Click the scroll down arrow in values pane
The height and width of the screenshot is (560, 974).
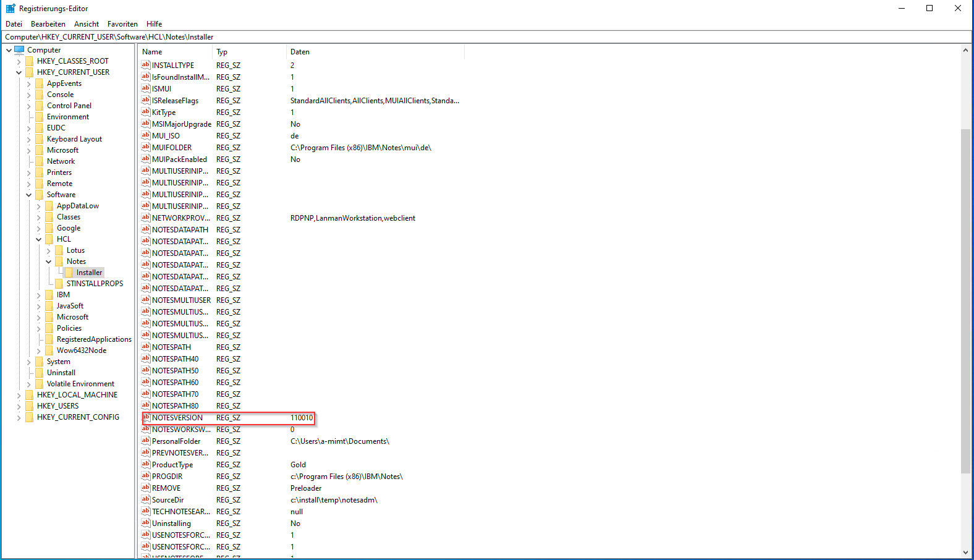click(965, 553)
